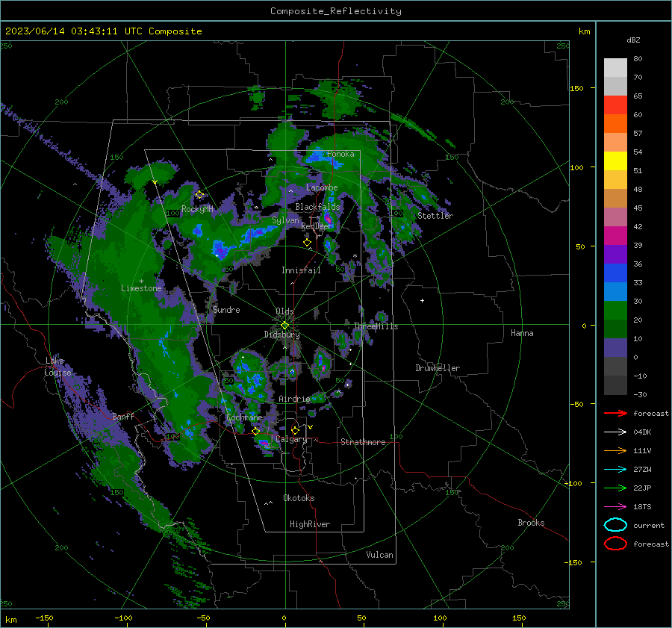Click the RockyMH label
Screen dimensions: 672x628
coord(197,209)
